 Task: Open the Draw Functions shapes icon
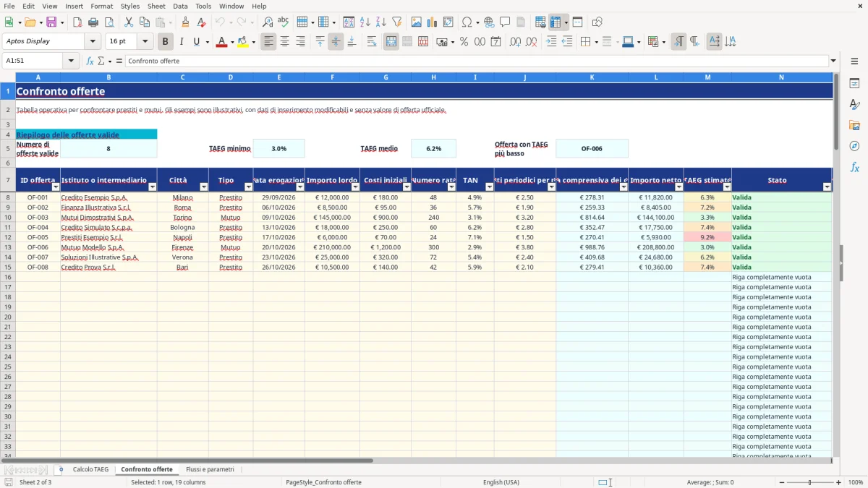point(597,22)
